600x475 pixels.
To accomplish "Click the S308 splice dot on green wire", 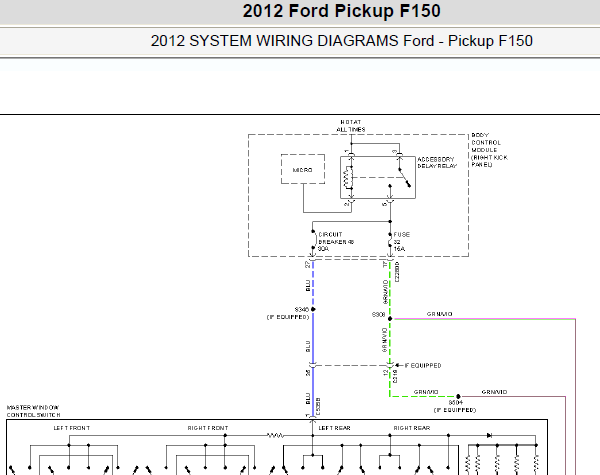I will point(390,318).
